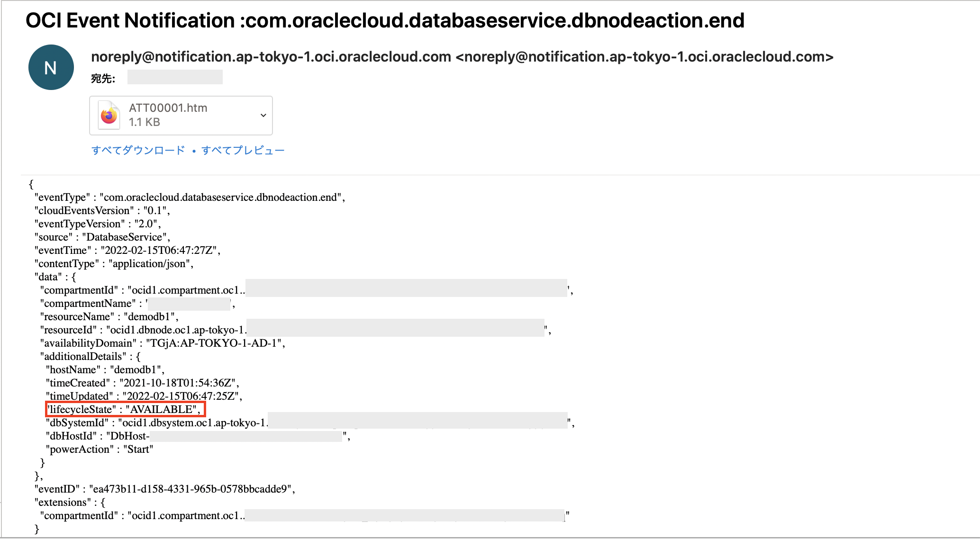Screen dimensions: 980x539
Task: Click the Firefox icon on ATT00001.htm attachment
Action: (109, 115)
